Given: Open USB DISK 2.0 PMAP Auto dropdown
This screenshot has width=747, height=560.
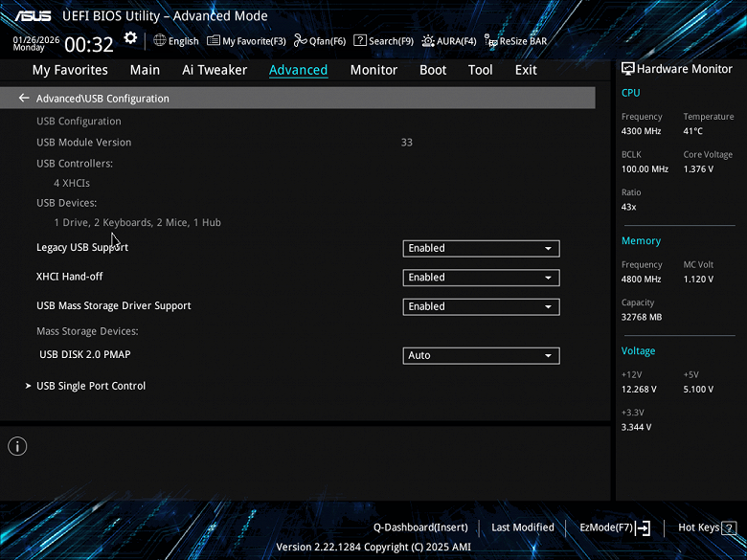Looking at the screenshot, I should coord(481,355).
